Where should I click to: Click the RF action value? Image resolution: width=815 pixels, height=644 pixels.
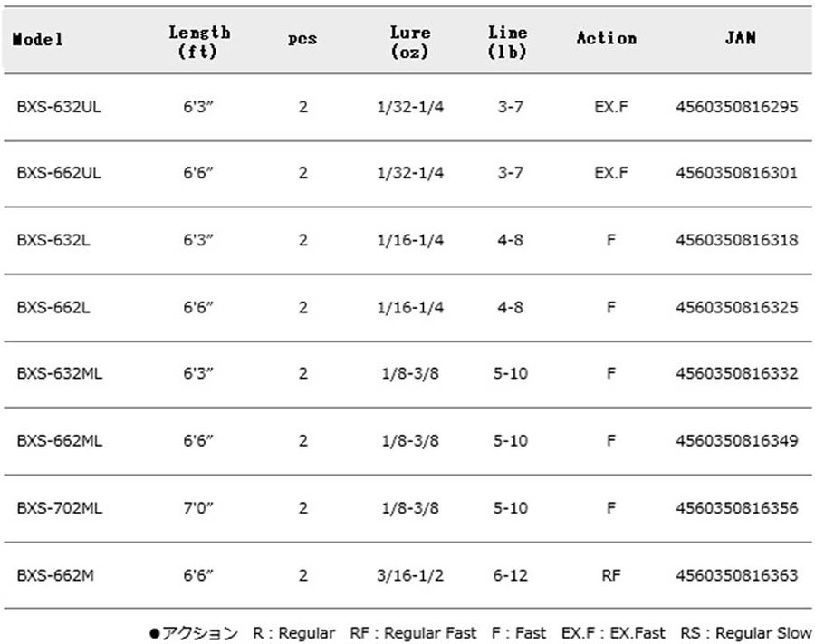(x=610, y=575)
